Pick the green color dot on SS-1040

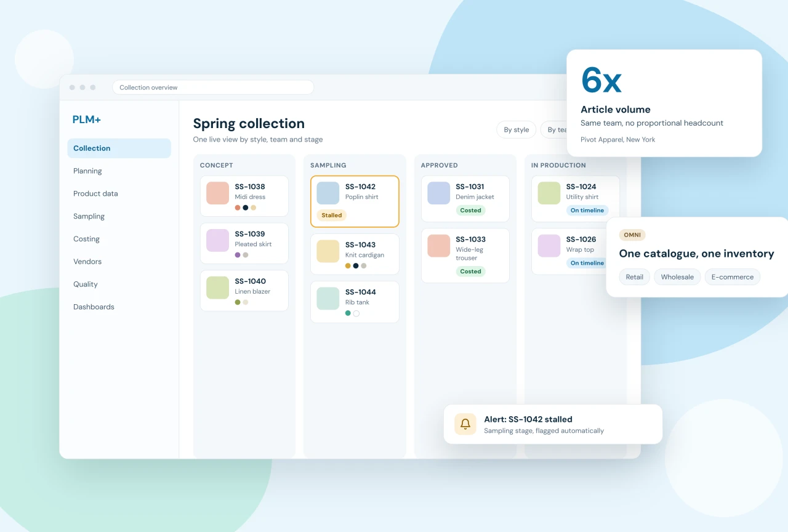point(238,302)
